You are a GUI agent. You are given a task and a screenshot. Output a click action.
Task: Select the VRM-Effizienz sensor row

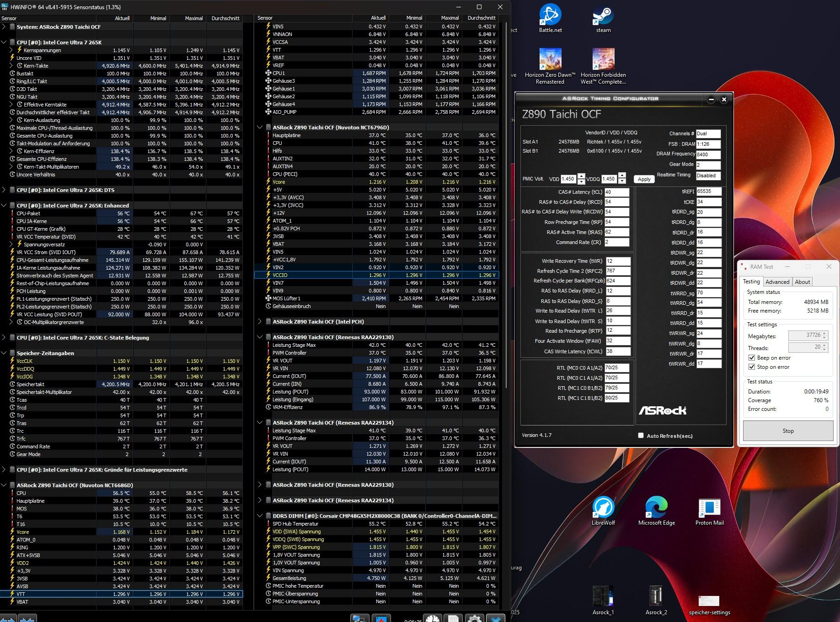pyautogui.click(x=376, y=407)
